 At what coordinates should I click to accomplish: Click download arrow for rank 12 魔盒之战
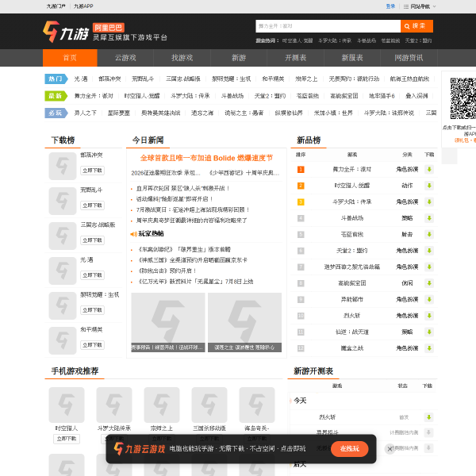click(429, 348)
